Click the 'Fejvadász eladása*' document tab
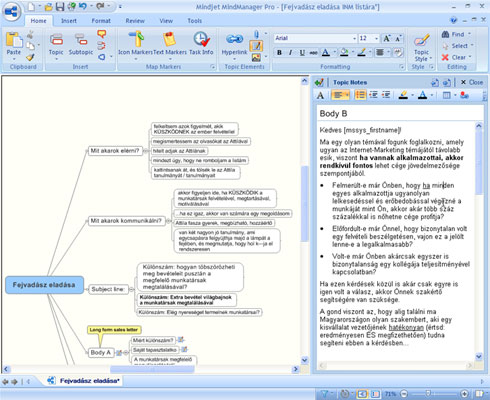 [x=84, y=381]
